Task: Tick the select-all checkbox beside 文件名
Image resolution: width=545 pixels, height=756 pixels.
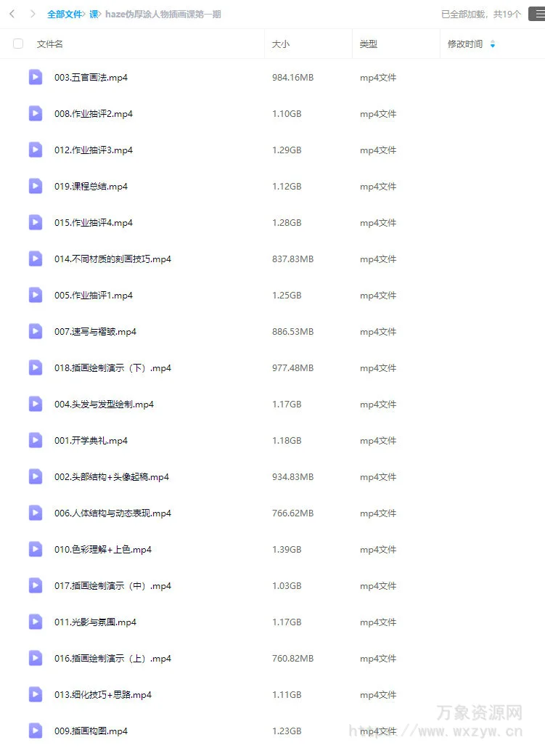Action: 18,44
